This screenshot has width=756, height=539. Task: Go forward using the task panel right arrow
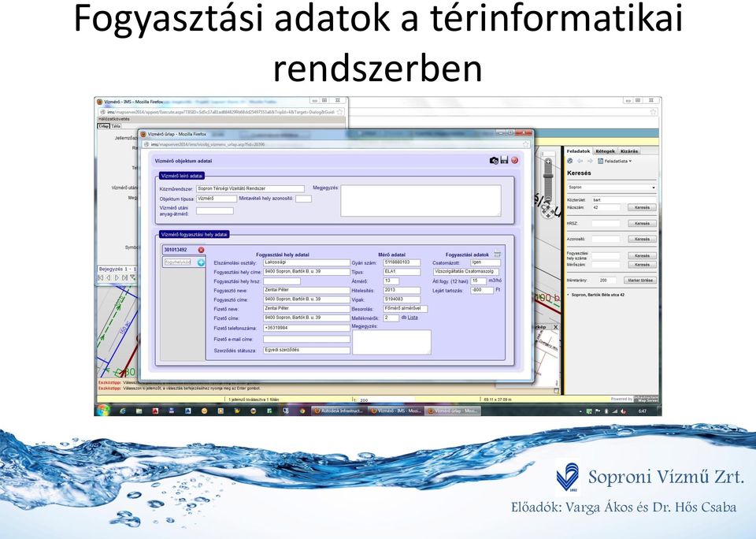590,162
